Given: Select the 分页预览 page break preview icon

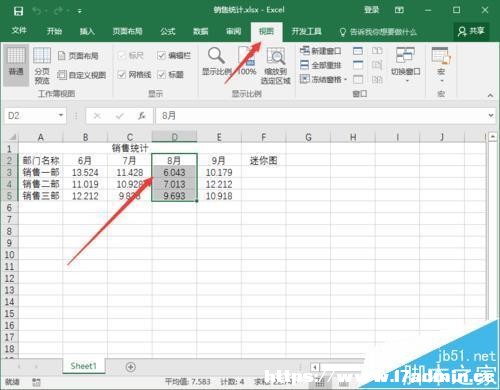Looking at the screenshot, I should [x=42, y=66].
